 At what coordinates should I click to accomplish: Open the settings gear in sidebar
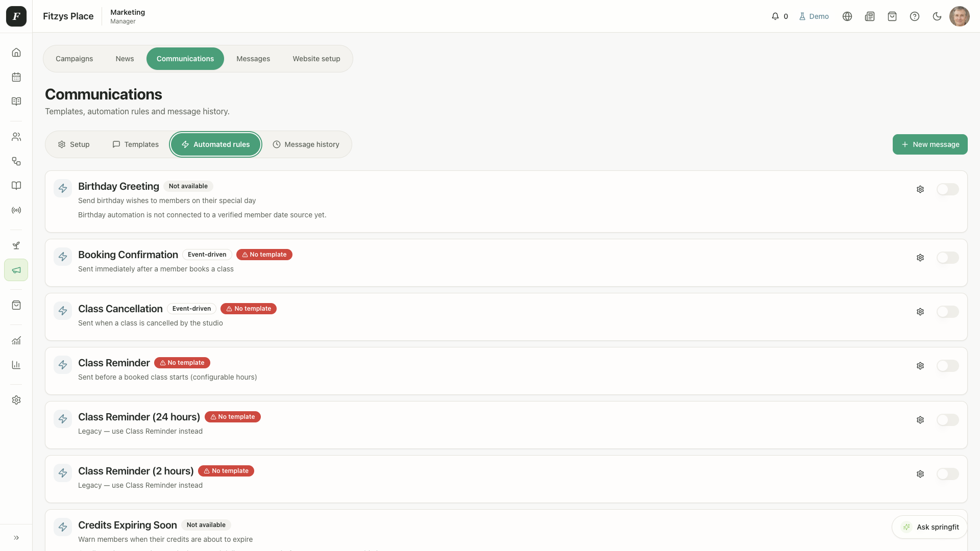16,400
